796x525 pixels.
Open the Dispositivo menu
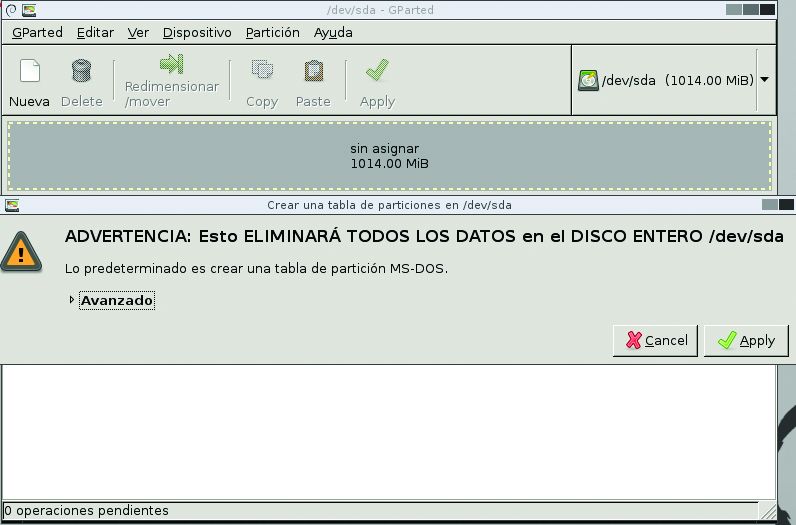point(197,32)
